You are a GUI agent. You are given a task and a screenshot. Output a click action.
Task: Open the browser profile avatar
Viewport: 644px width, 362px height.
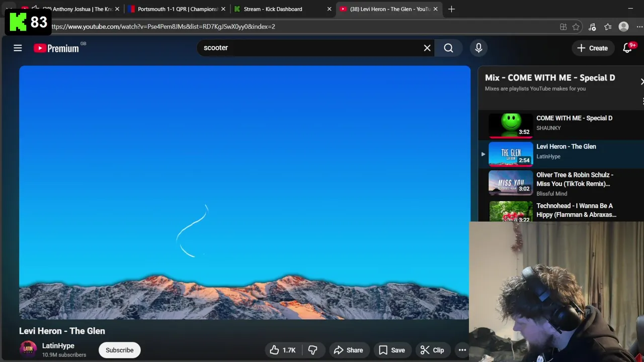pos(624,27)
